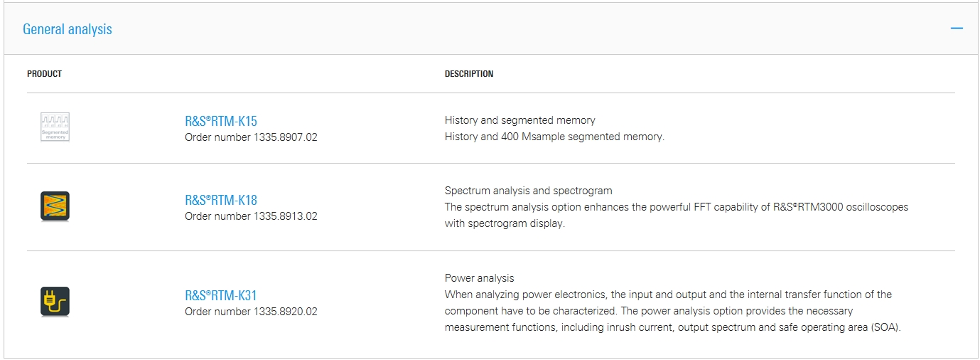Click the 'History and segmented memory' title
The width and height of the screenshot is (980, 360).
(520, 120)
